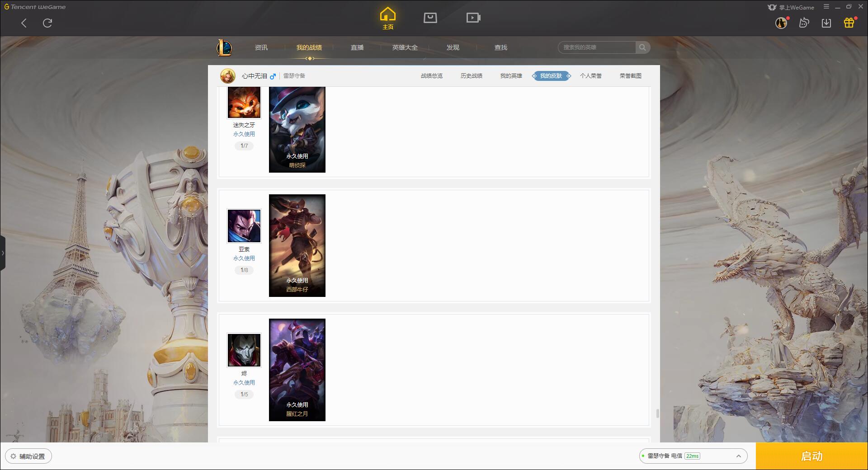This screenshot has height=470, width=868.
Task: Click the summoner profile avatar
Action: click(228, 76)
